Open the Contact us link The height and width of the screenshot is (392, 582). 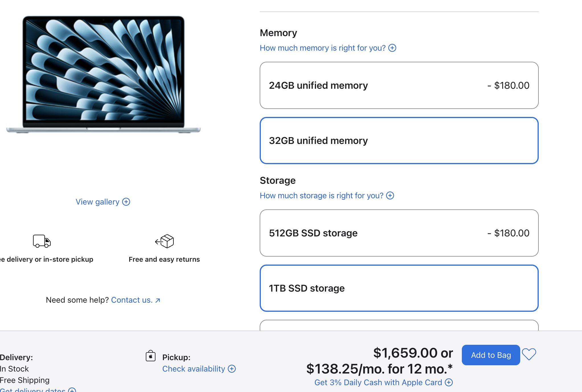132,300
